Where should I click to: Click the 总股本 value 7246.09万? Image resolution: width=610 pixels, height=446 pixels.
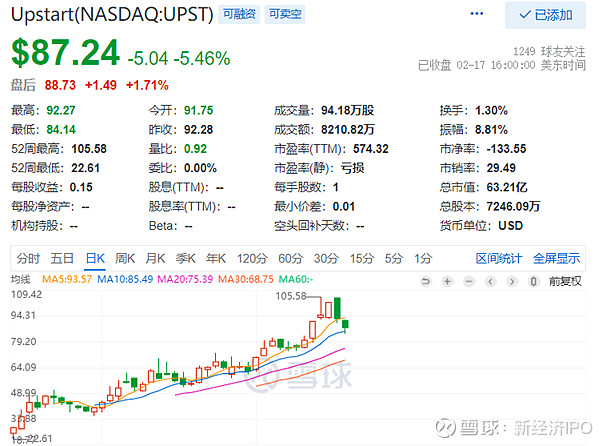pos(513,206)
